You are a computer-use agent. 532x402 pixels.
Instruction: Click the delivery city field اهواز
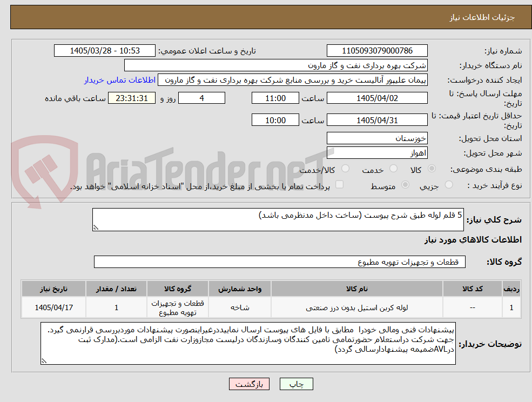[x=377, y=153]
